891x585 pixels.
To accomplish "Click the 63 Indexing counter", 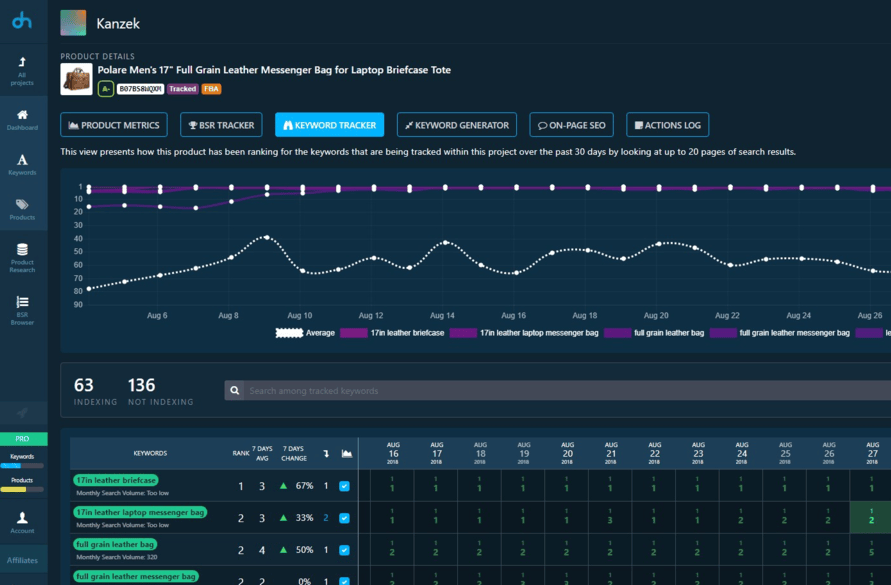I will tap(95, 391).
